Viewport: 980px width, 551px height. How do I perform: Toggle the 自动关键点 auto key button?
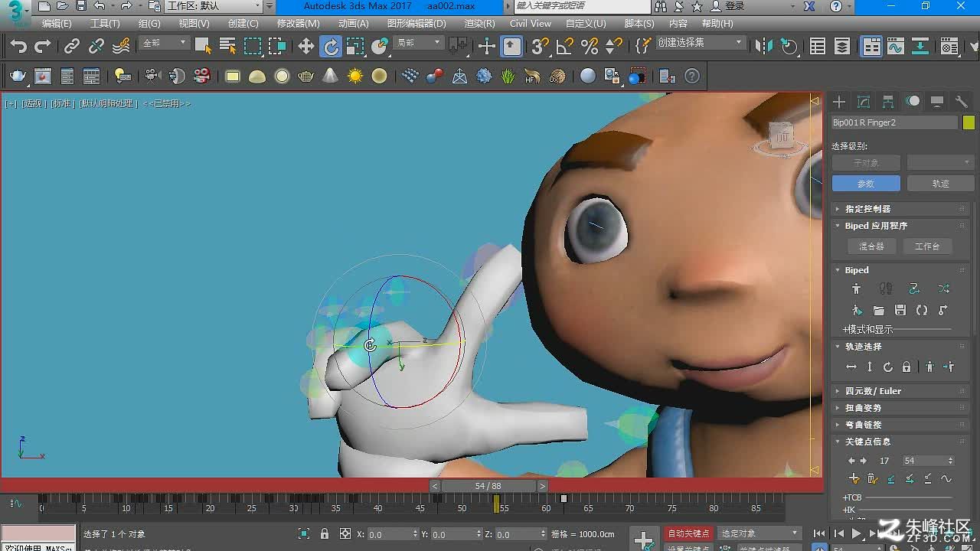point(689,533)
